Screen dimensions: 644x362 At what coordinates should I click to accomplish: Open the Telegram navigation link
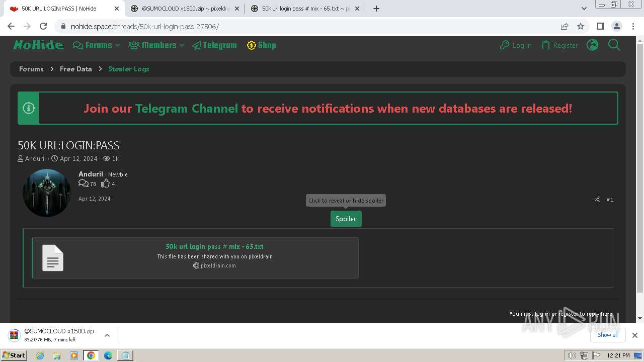[214, 45]
